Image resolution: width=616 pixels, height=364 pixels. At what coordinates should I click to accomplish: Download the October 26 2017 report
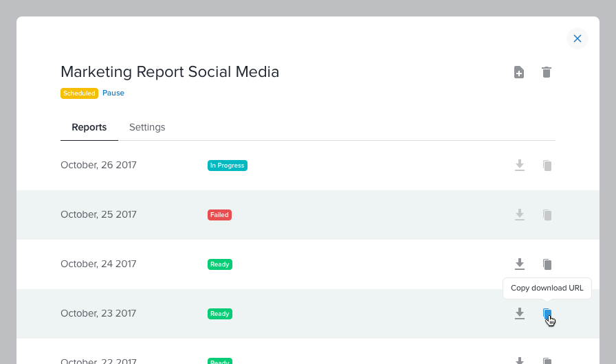(x=519, y=165)
